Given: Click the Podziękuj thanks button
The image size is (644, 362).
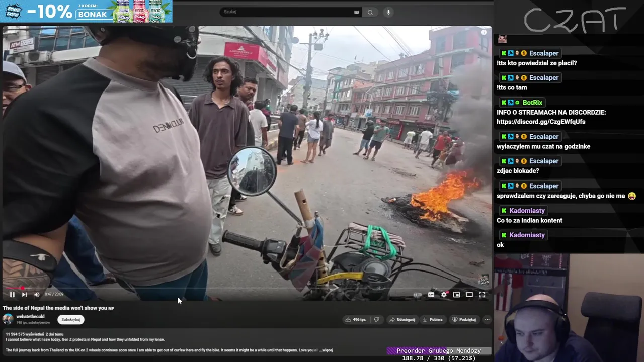Looking at the screenshot, I should (x=464, y=320).
